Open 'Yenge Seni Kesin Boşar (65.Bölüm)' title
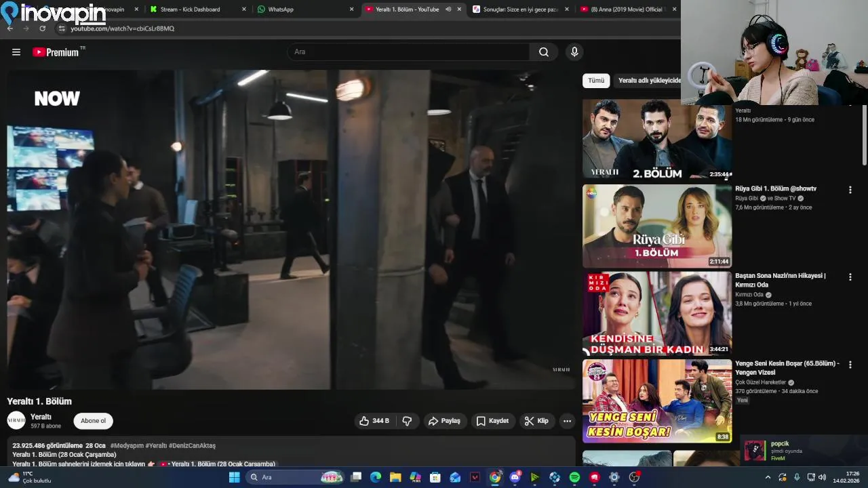The image size is (868, 488). [x=787, y=368]
